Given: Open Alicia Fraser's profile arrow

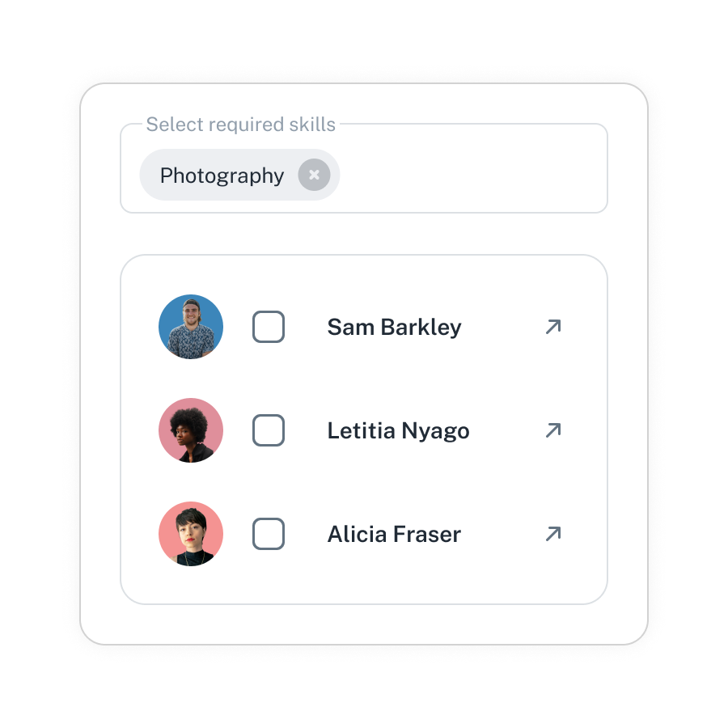Looking at the screenshot, I should point(553,534).
